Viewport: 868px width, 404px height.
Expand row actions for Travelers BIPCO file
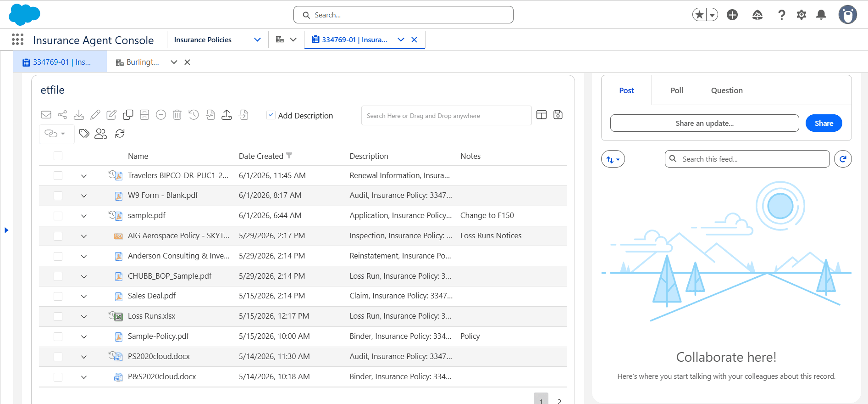point(84,176)
